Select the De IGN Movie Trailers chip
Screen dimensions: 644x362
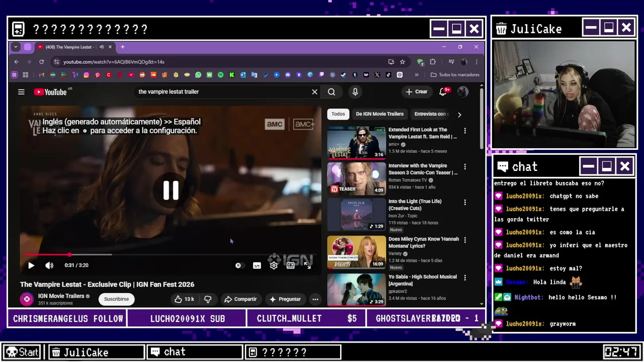(380, 114)
